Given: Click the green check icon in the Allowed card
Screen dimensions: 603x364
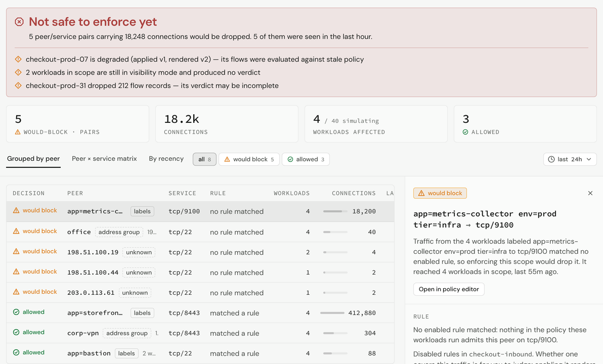Looking at the screenshot, I should tap(465, 132).
